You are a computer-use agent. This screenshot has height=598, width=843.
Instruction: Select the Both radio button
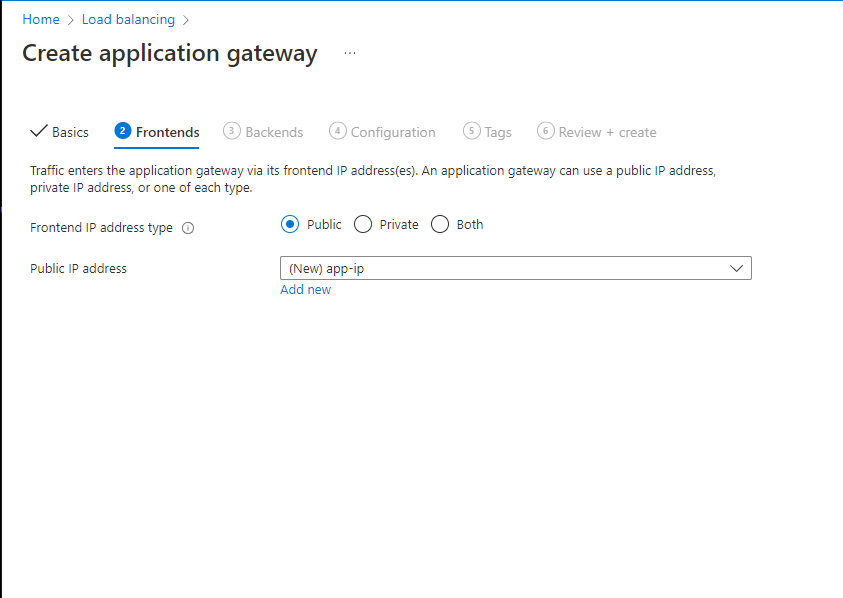[x=439, y=224]
